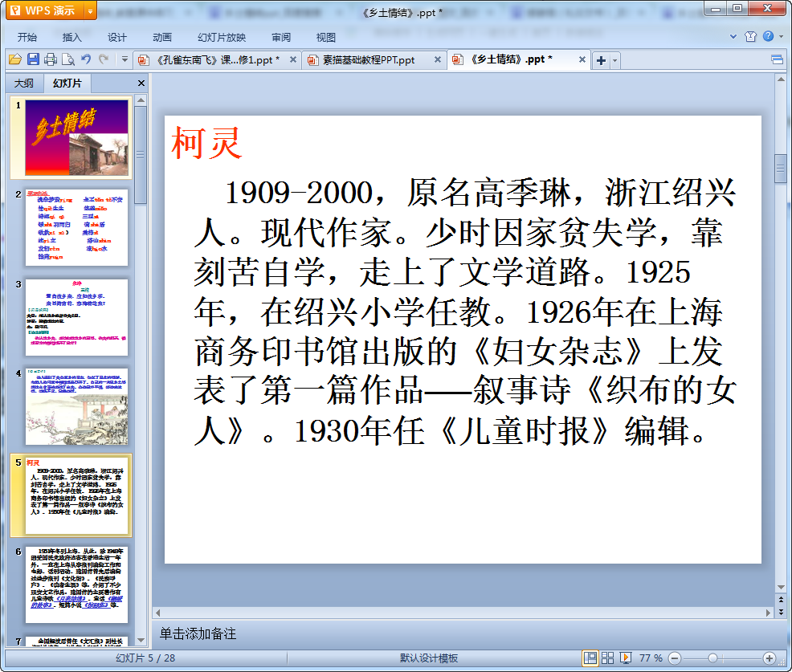The image size is (792, 672).
Task: Click 单击添加备注 notes area
Action: [x=198, y=633]
